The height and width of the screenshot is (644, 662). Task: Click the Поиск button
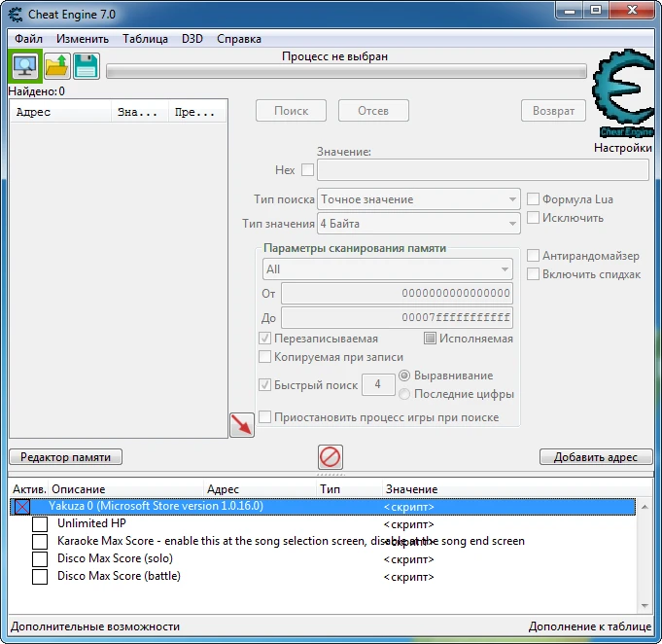291,111
